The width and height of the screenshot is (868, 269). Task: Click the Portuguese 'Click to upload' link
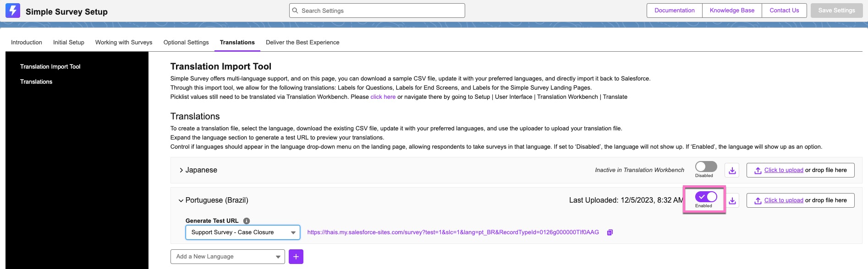[x=784, y=200]
